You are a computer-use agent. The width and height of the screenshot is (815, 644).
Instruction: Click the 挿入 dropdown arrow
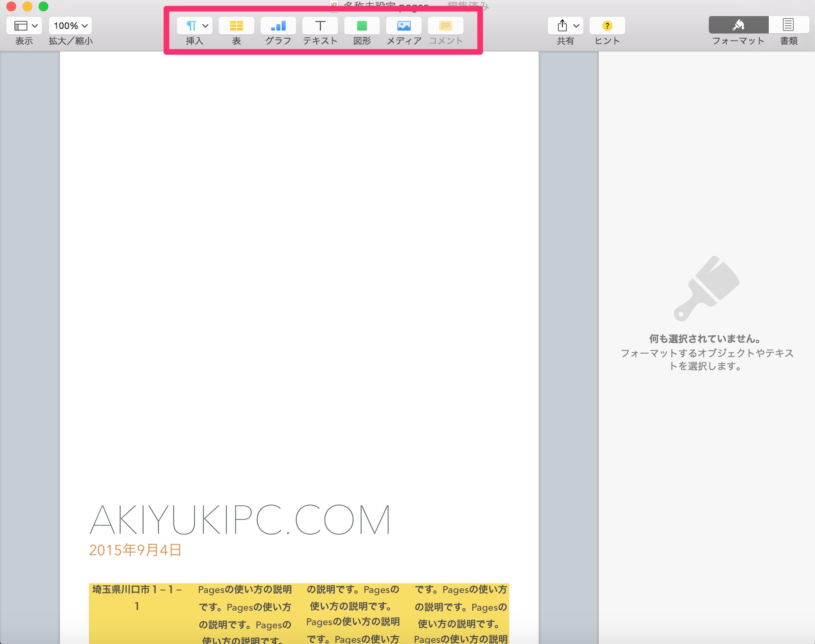pyautogui.click(x=202, y=25)
